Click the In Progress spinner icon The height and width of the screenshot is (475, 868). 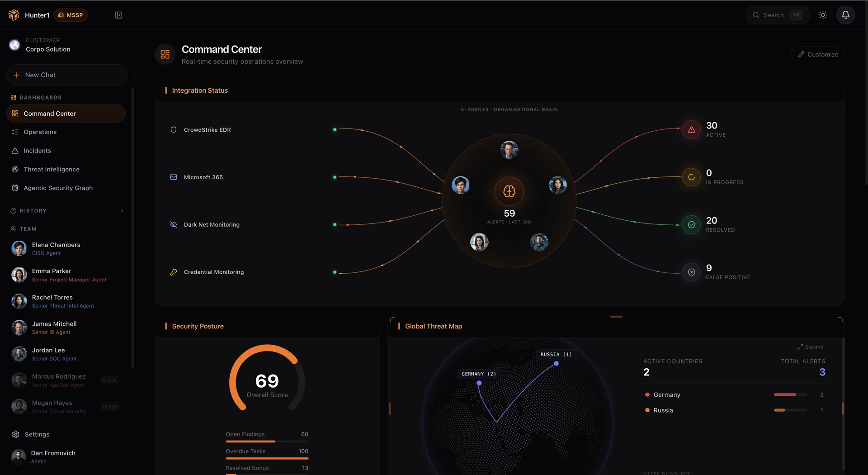click(x=691, y=177)
